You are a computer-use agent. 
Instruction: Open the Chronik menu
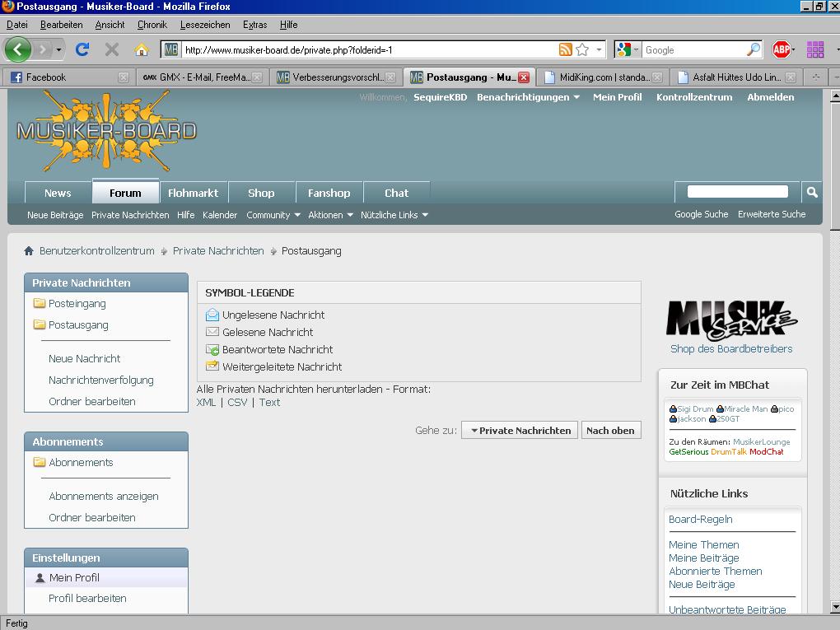click(x=152, y=25)
